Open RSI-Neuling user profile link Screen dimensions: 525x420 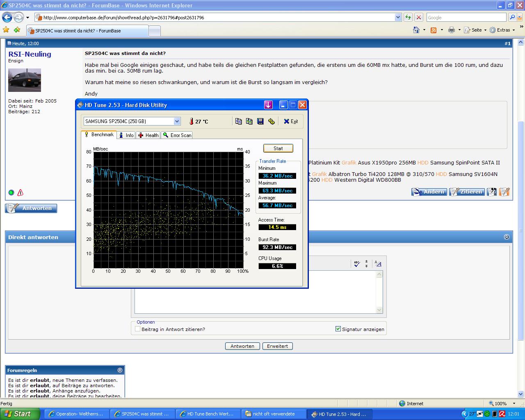click(x=30, y=54)
